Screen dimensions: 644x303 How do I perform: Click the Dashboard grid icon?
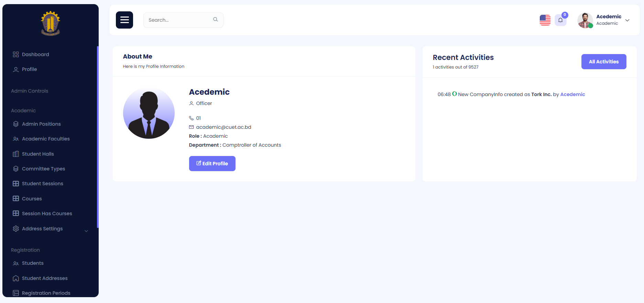[x=16, y=54]
